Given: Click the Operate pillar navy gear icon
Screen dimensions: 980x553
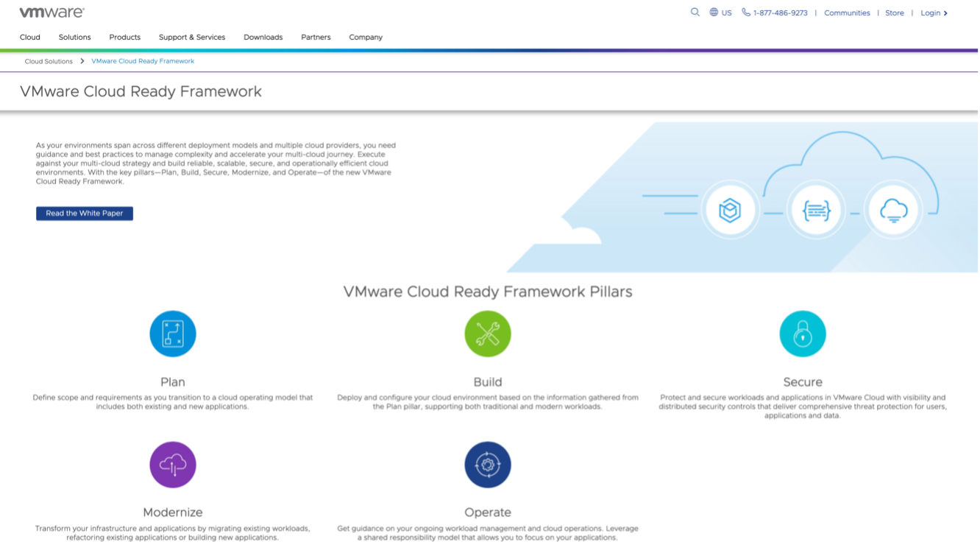Looking at the screenshot, I should click(488, 465).
